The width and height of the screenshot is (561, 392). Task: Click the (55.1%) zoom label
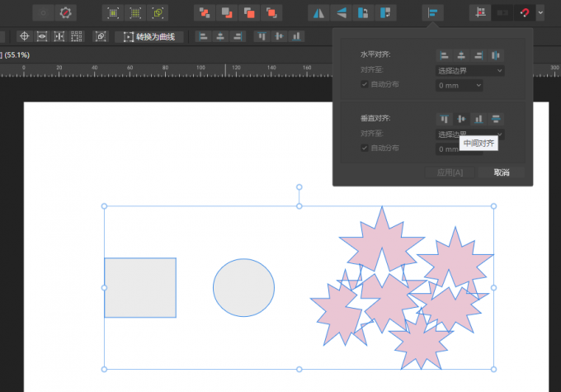pyautogui.click(x=16, y=55)
